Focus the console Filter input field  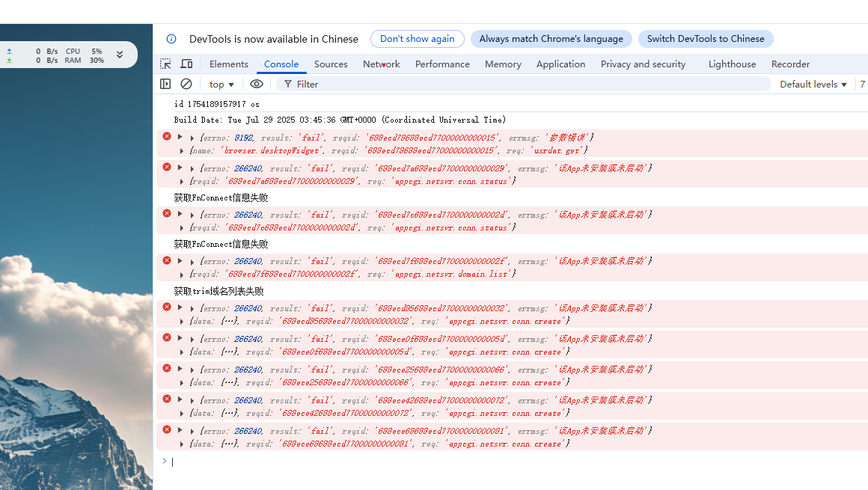tap(524, 85)
